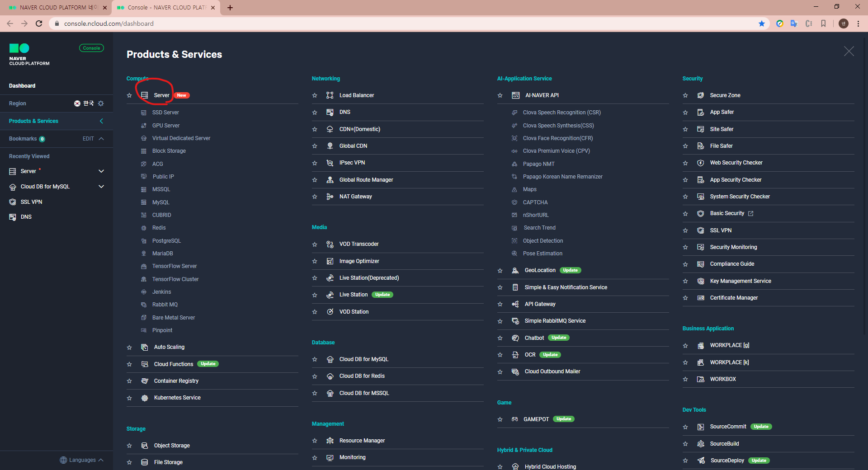Open the Languages selector
The image size is (868, 470).
[82, 460]
